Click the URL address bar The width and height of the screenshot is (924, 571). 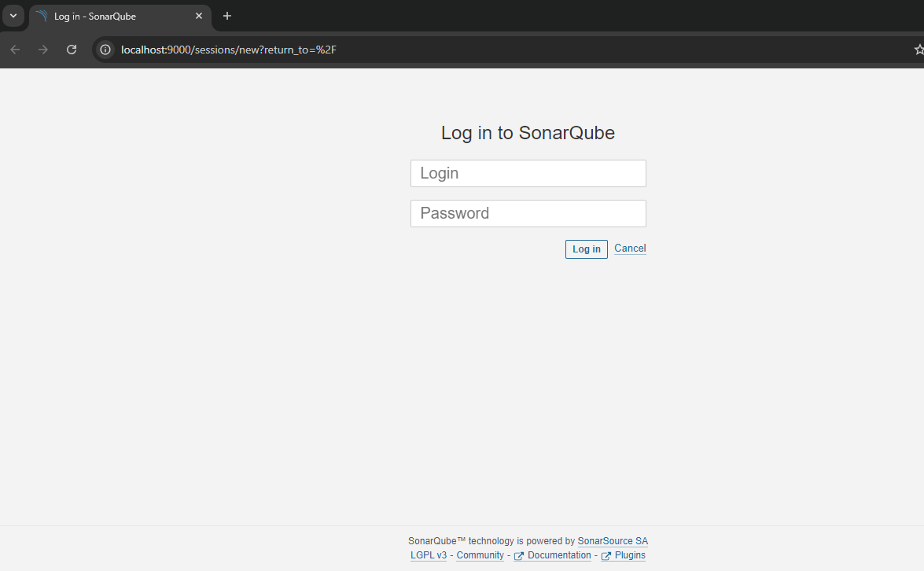click(506, 50)
